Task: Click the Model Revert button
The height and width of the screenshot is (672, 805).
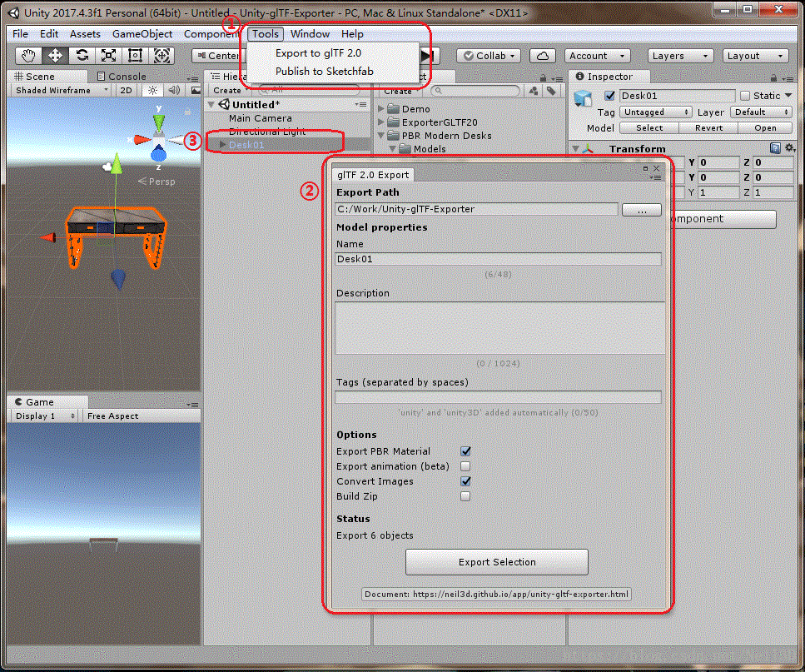Action: [x=708, y=128]
